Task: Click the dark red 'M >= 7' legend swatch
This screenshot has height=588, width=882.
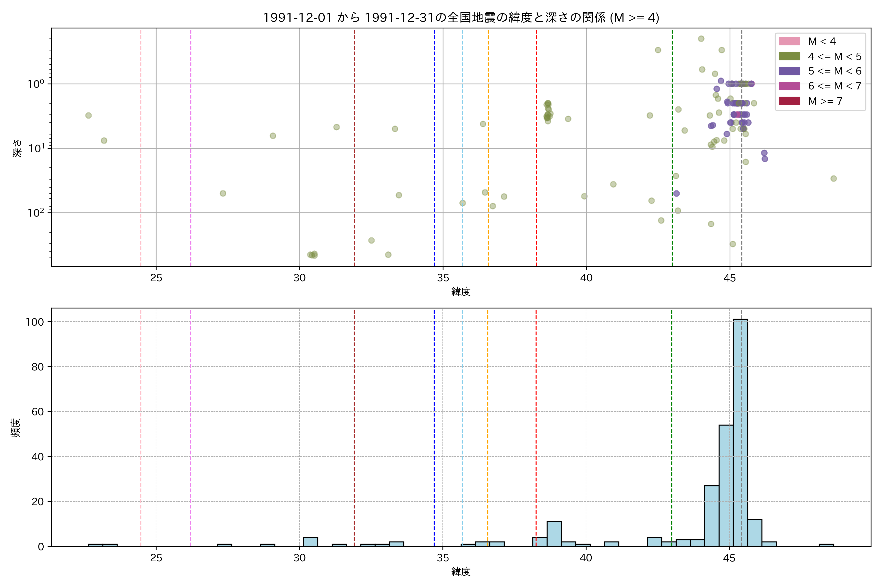Action: coord(789,101)
